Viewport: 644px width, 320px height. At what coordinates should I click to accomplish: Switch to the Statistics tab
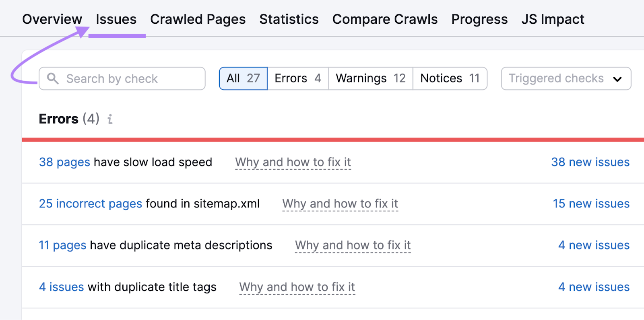coord(289,19)
